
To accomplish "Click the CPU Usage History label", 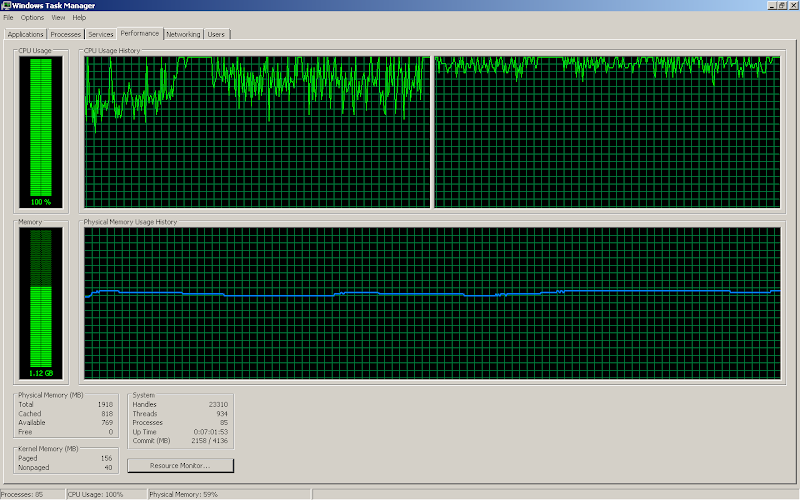I will pyautogui.click(x=112, y=51).
